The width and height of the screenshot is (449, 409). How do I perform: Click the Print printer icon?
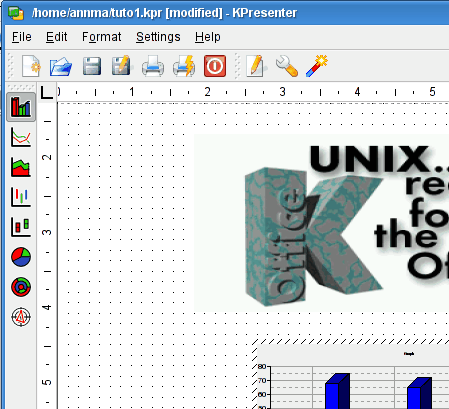pyautogui.click(x=153, y=66)
